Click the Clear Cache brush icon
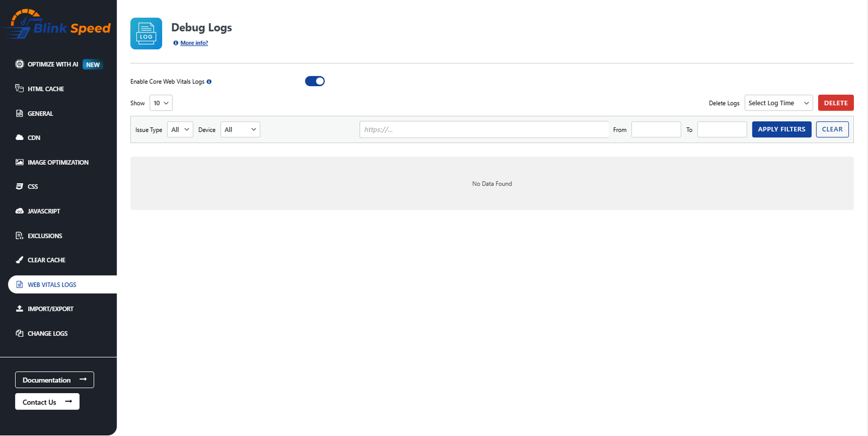 point(20,260)
